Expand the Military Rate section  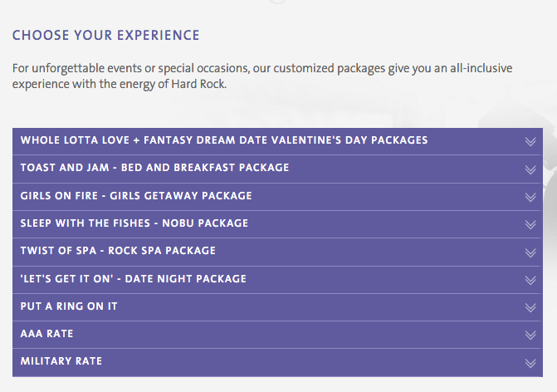[x=277, y=362]
